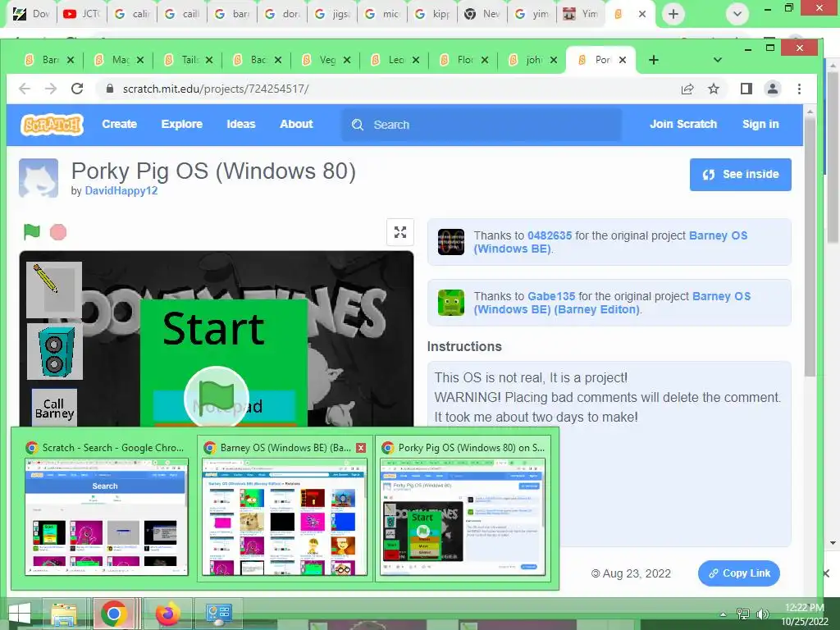Open the Gabe135 user link
The image size is (840, 630).
[551, 296]
